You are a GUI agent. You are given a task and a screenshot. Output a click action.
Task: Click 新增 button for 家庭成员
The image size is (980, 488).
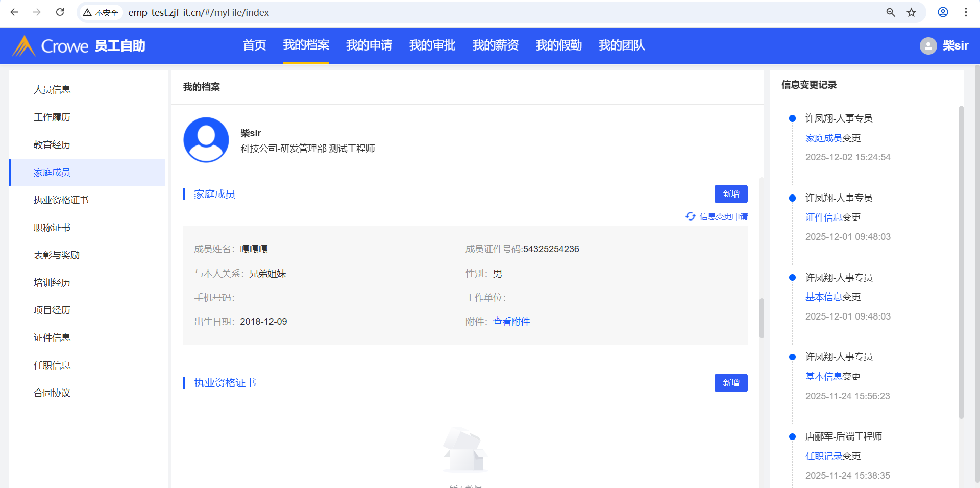coord(730,194)
